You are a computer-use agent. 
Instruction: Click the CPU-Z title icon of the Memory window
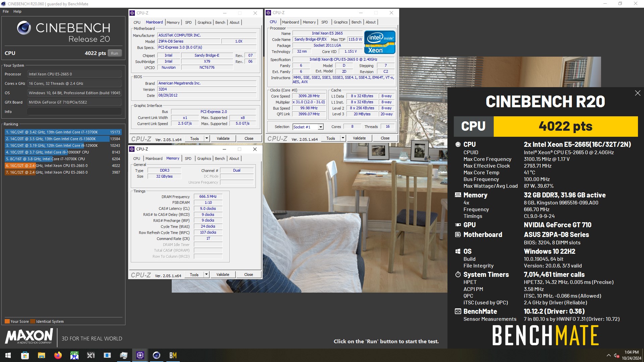pos(132,149)
